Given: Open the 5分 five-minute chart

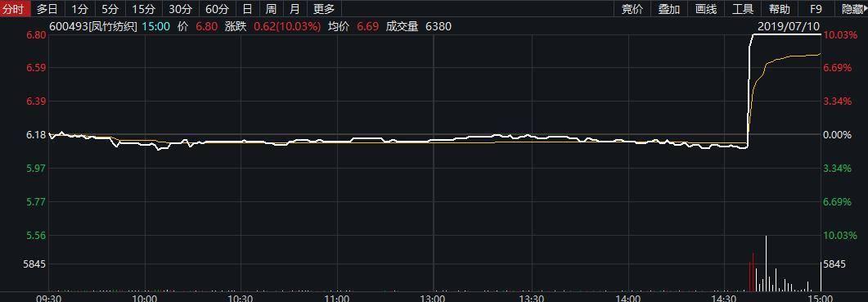Looking at the screenshot, I should click(110, 8).
